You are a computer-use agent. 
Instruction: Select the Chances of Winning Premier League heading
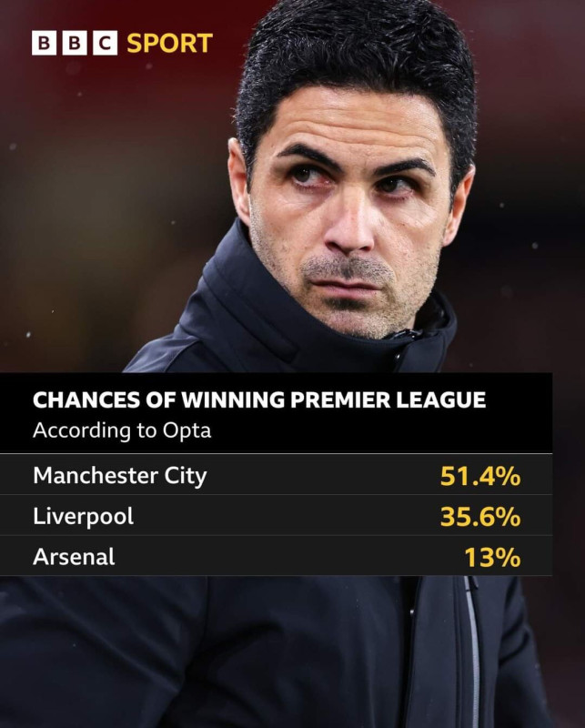point(259,399)
